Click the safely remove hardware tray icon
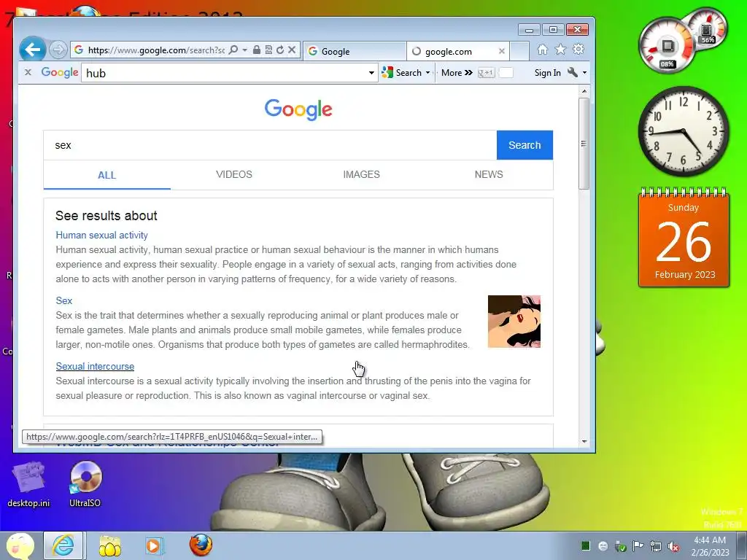Image resolution: width=747 pixels, height=560 pixels. pos(620,546)
